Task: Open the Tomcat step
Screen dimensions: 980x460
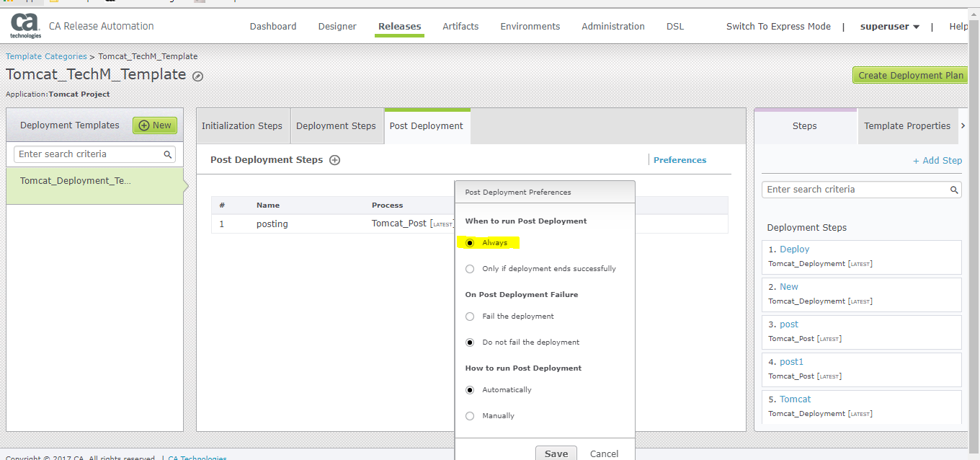Action: [x=795, y=399]
